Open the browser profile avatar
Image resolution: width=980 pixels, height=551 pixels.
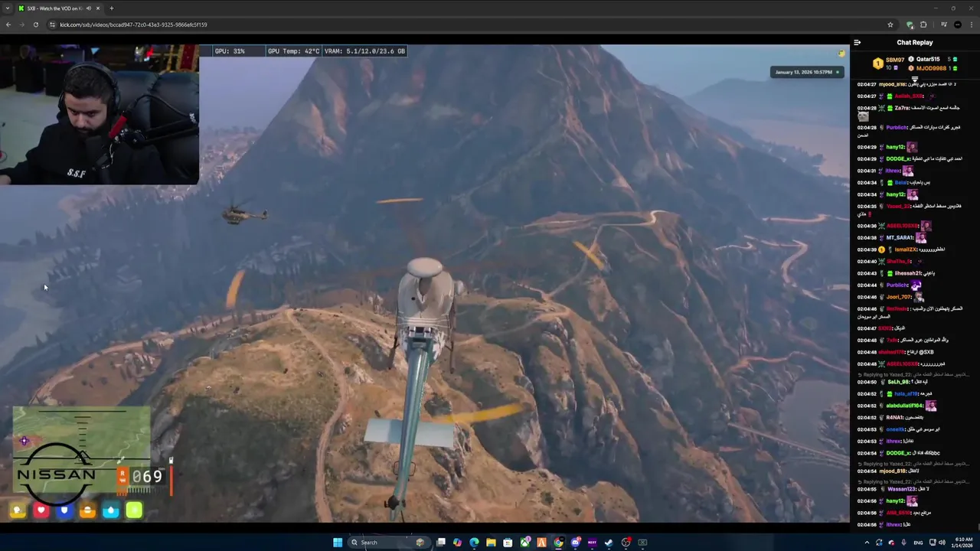(x=958, y=24)
